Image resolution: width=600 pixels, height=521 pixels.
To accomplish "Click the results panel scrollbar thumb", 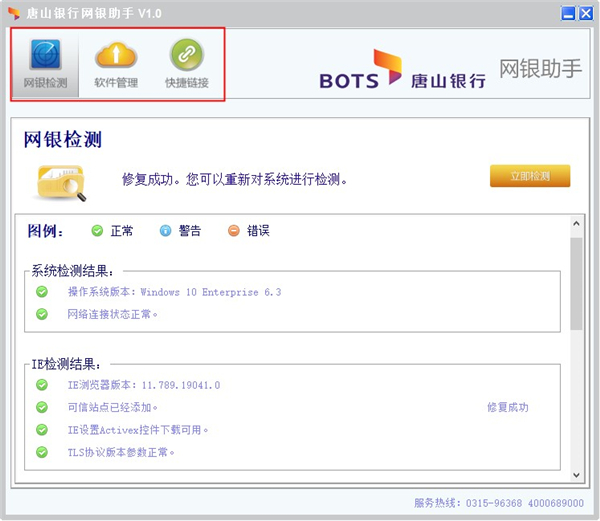I will click(x=576, y=284).
